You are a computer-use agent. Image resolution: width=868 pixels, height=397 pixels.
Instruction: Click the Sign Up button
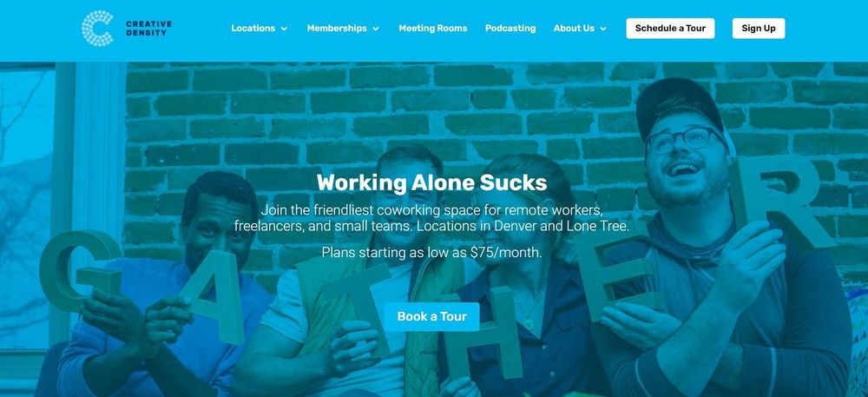coord(759,29)
